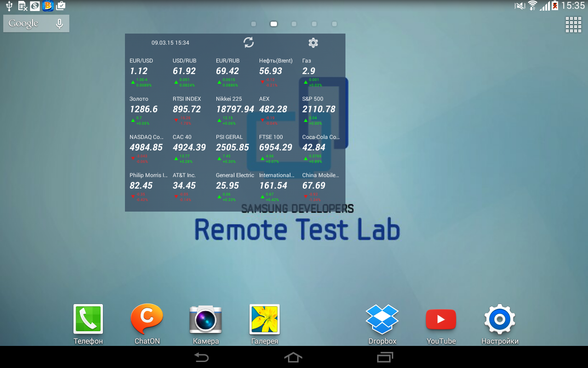Open the apps grid drawer
588x368 pixels.
coord(573,25)
